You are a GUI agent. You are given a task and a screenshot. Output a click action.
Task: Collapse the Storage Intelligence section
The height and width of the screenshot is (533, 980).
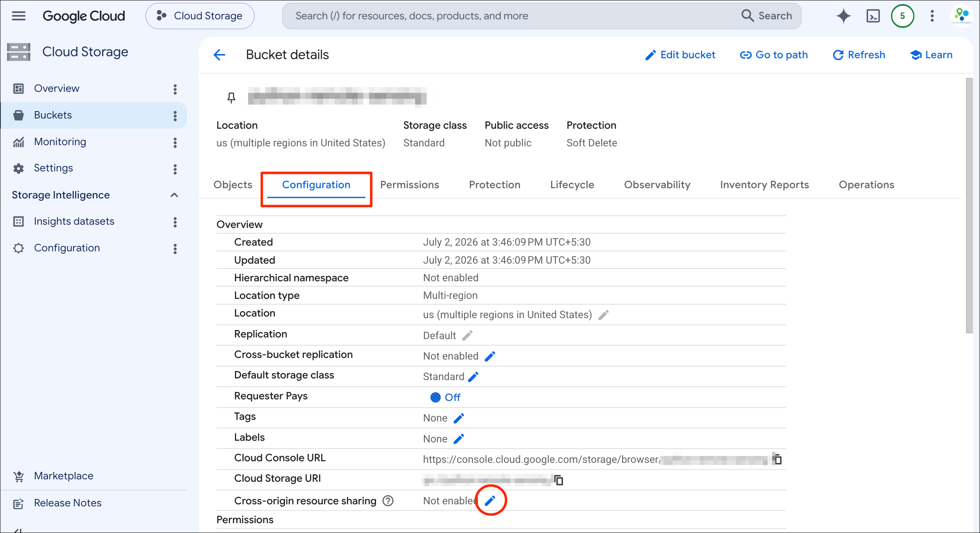174,195
